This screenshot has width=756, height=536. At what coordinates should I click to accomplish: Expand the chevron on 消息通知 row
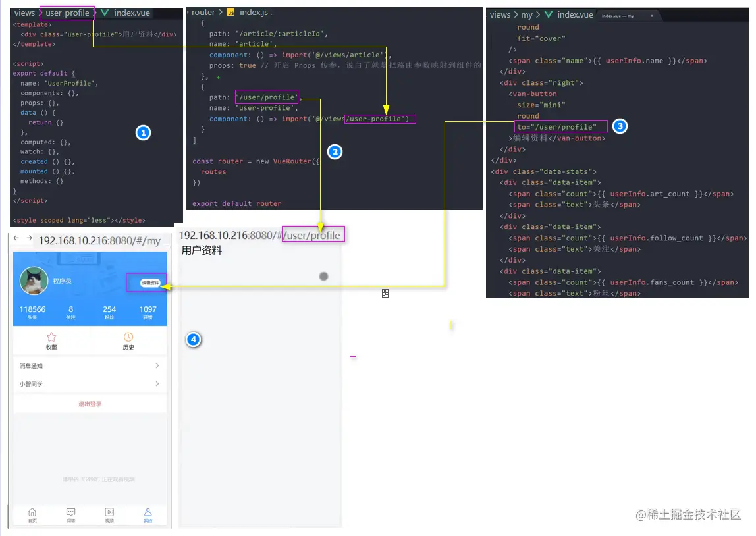[157, 366]
